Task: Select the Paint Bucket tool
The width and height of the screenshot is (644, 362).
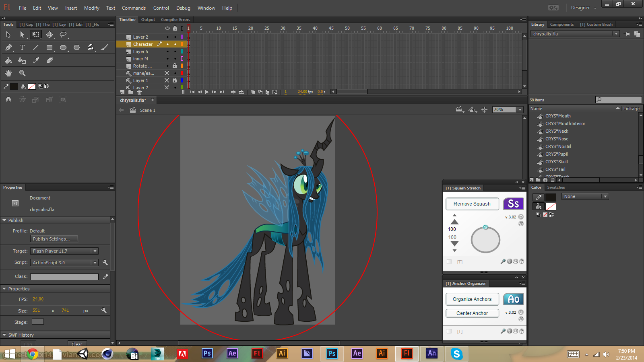Action: coord(22,60)
